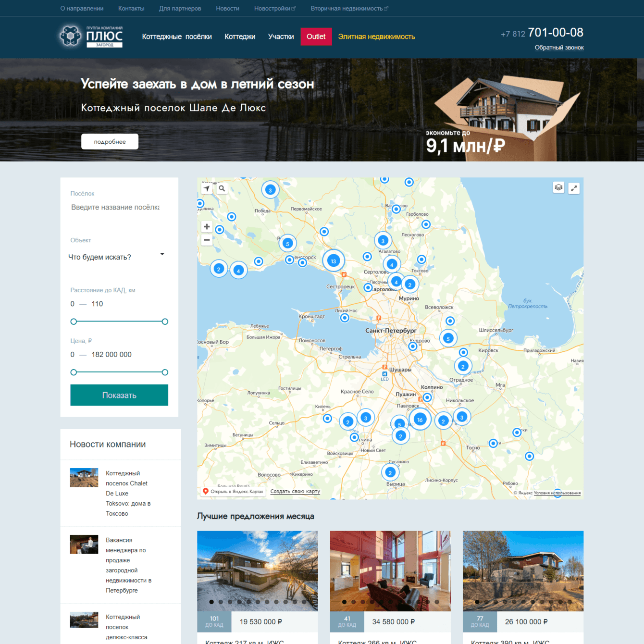
Task: Click the 19 530 000 ₽ price
Action: click(x=261, y=622)
